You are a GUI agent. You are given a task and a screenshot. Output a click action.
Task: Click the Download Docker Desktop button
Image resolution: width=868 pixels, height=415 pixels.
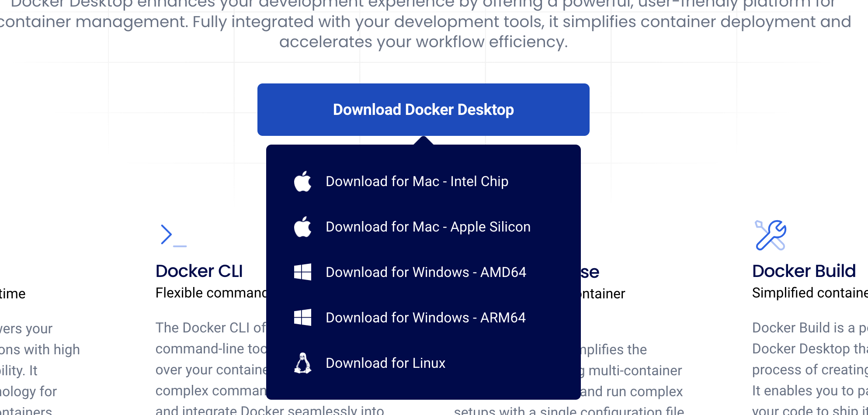tap(423, 110)
